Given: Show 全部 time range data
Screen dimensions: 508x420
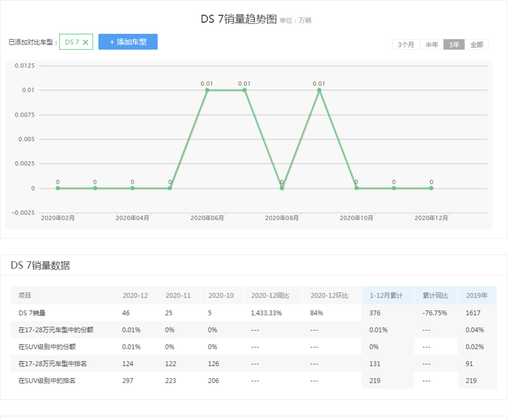Looking at the screenshot, I should pyautogui.click(x=476, y=45).
